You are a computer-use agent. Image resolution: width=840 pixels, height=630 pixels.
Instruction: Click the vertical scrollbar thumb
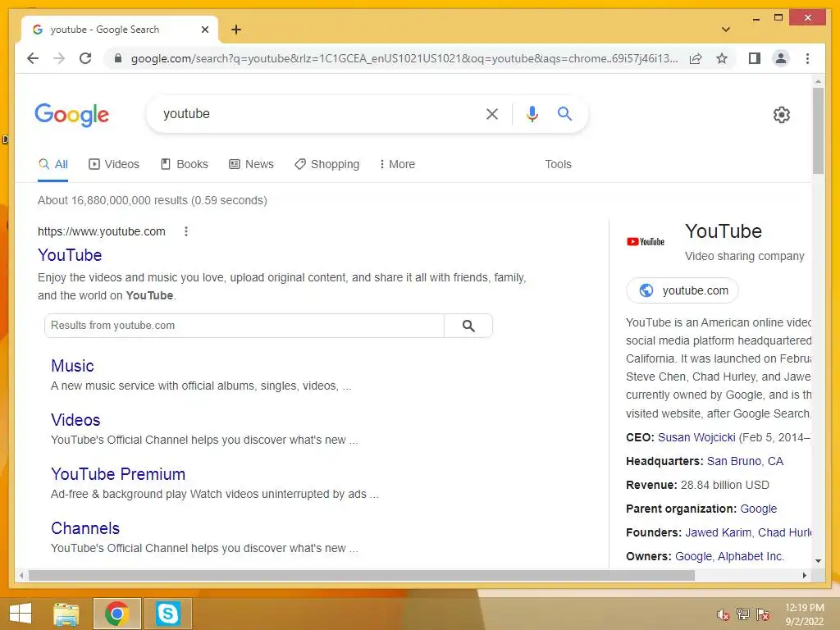pyautogui.click(x=818, y=130)
